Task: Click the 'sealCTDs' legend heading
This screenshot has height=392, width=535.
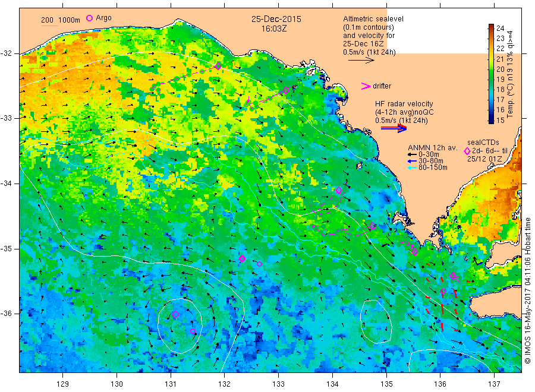Action: click(x=483, y=143)
